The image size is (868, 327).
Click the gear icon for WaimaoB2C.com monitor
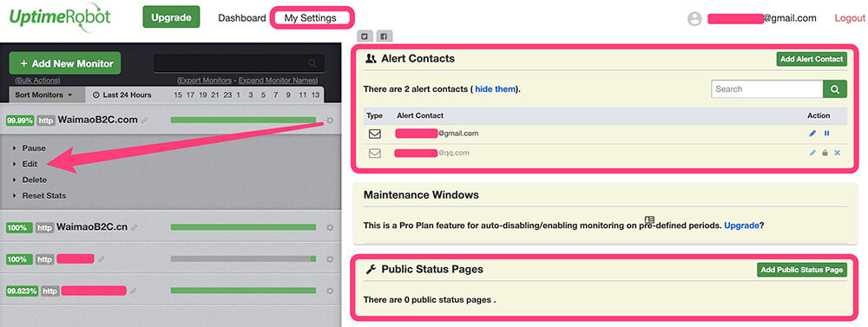[330, 120]
